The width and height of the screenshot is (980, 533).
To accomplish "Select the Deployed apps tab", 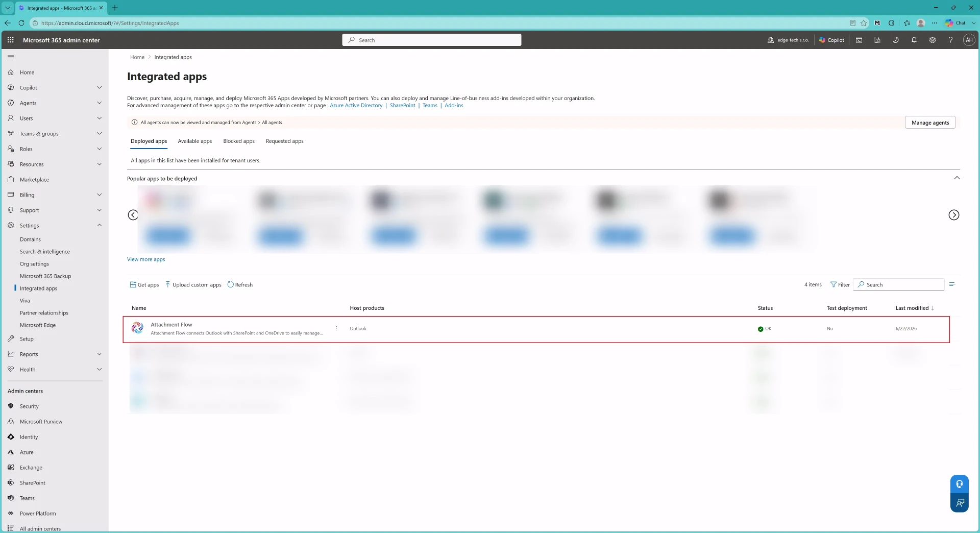I will point(149,141).
